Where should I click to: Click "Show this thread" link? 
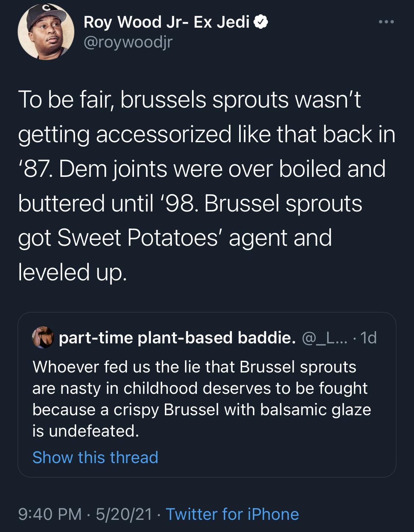[x=95, y=457]
